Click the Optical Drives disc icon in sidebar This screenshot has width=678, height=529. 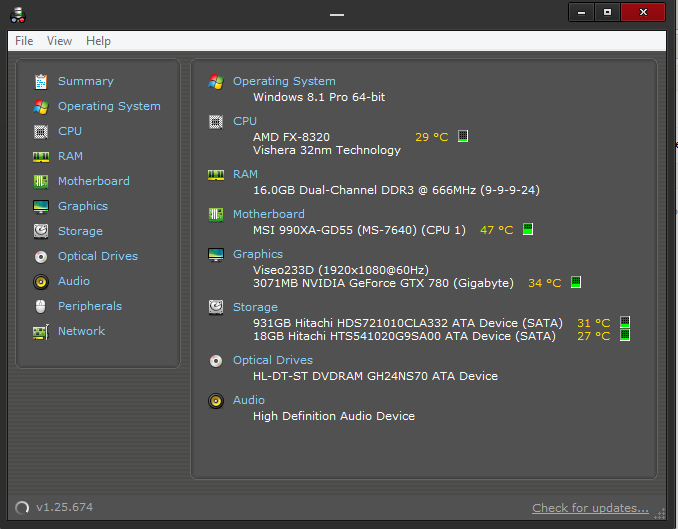click(41, 256)
